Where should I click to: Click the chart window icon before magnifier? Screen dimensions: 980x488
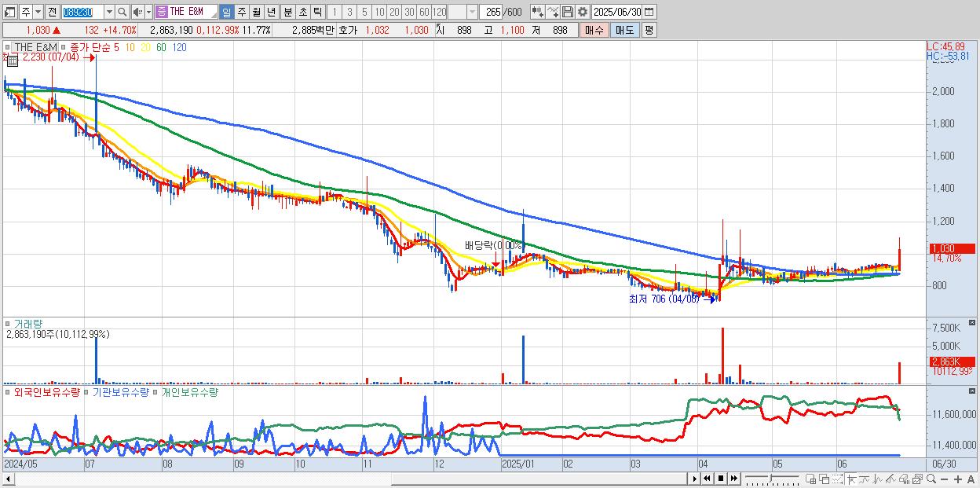pyautogui.click(x=917, y=479)
